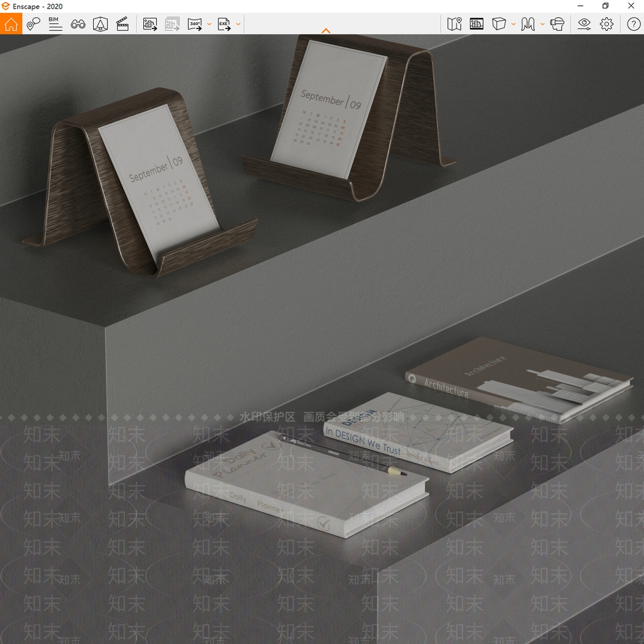Click the Screenshot export icon
644x644 pixels.
tap(150, 24)
